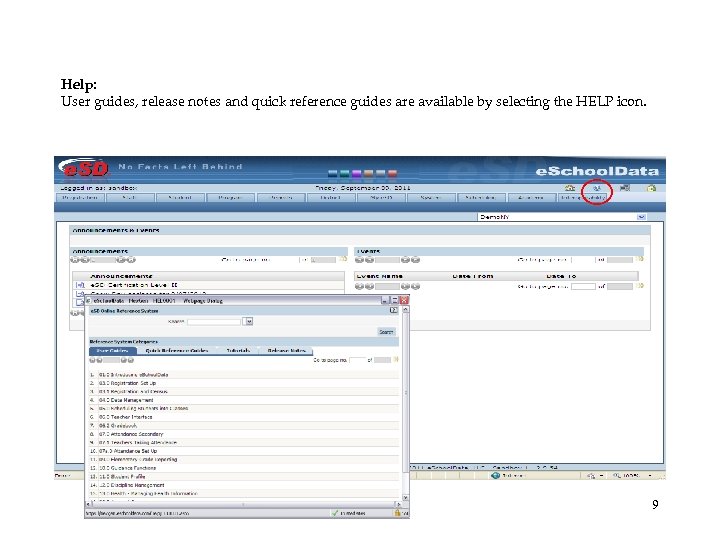
Task: Open the 11.0 Student Profile guide
Action: tap(122, 477)
